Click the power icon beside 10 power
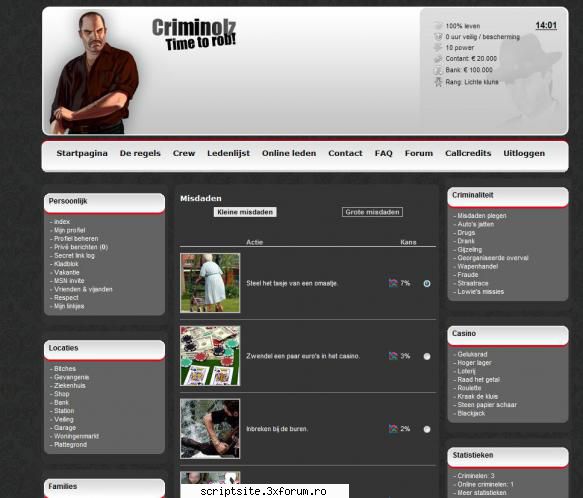This screenshot has height=498, width=583. tap(438, 48)
